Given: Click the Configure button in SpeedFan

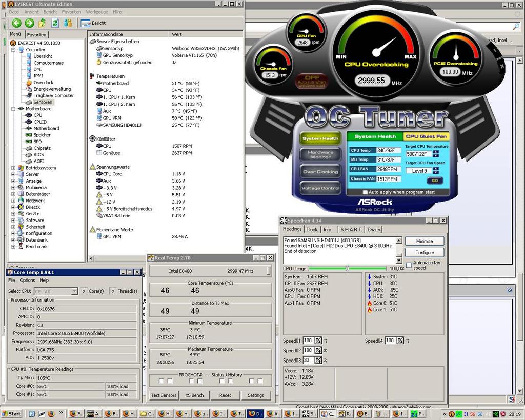Looking at the screenshot, I should click(425, 252).
